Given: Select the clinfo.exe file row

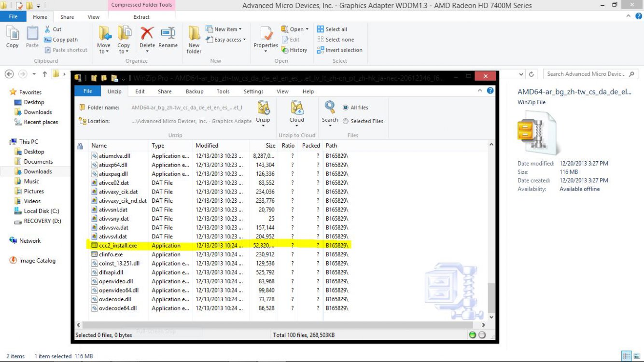Looking at the screenshot, I should tap(220, 254).
